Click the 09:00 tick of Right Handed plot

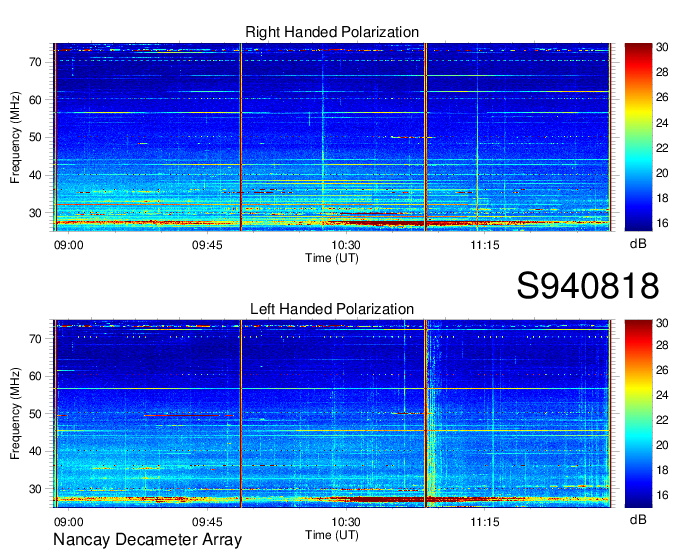[x=69, y=245]
